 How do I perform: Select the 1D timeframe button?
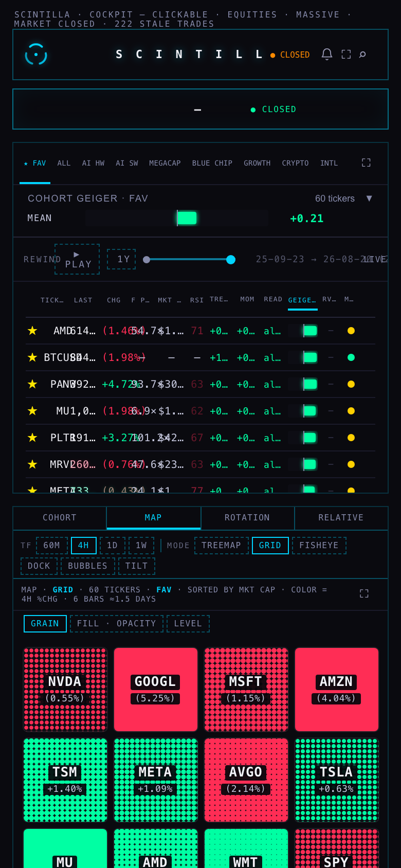click(x=113, y=546)
